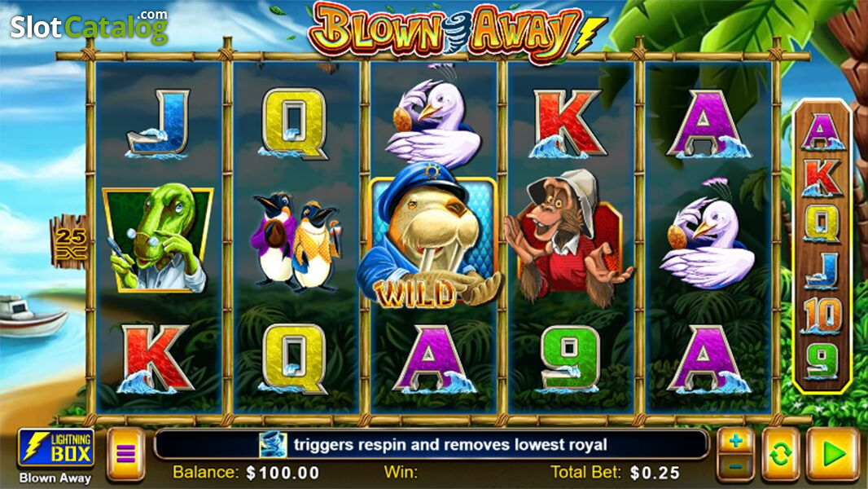Click the two penguins symbol
Viewport: 868px width, 489px height.
click(296, 242)
